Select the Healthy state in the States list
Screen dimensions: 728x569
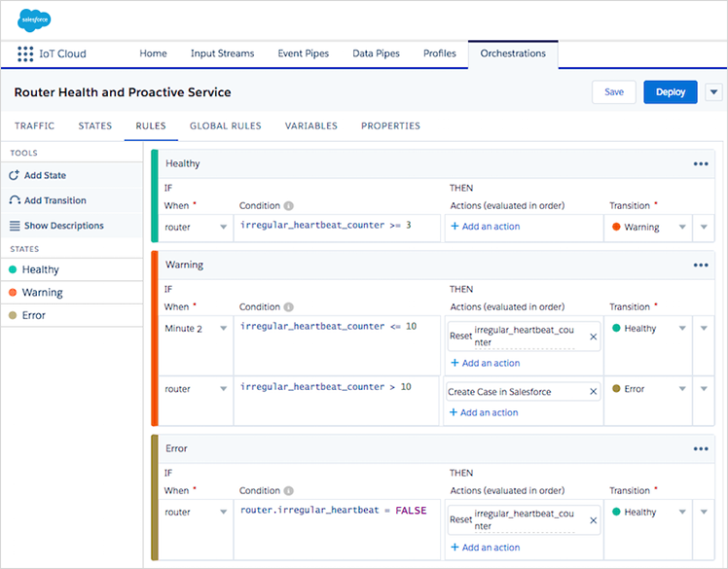(x=71, y=269)
